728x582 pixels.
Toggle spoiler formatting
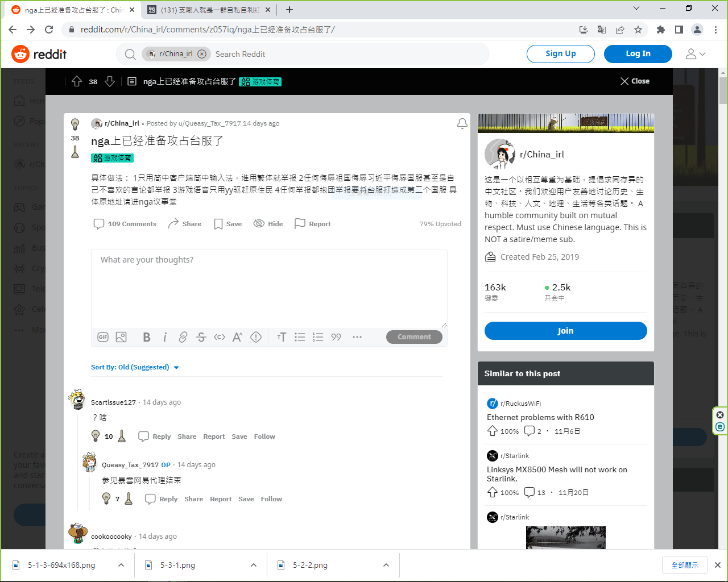(256, 337)
